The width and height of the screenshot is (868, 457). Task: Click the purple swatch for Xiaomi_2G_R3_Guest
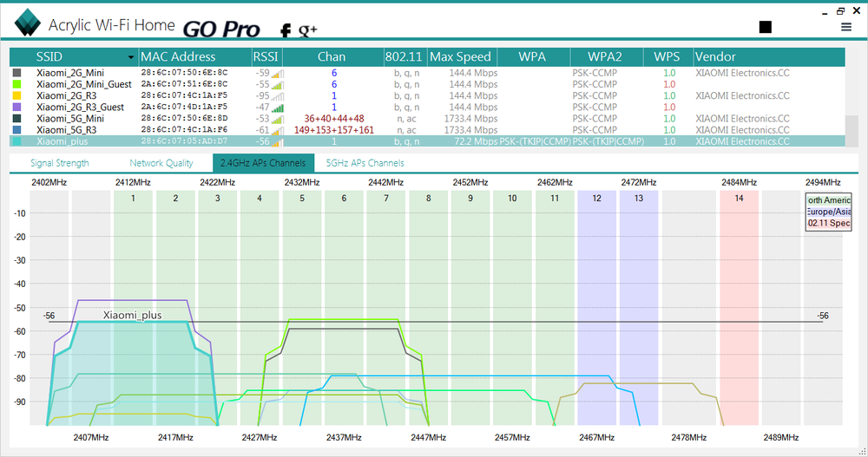coord(16,108)
